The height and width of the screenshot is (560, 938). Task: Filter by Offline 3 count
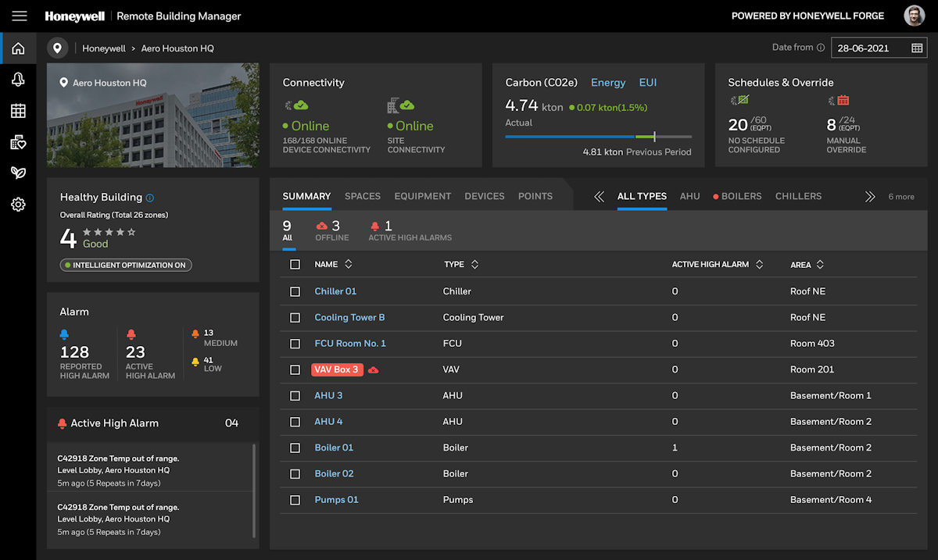click(x=332, y=230)
